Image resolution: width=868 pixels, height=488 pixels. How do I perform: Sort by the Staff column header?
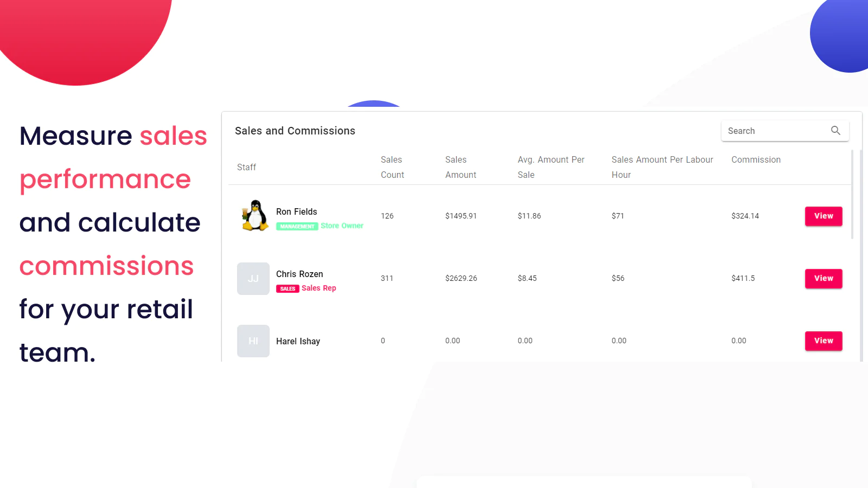tap(246, 167)
